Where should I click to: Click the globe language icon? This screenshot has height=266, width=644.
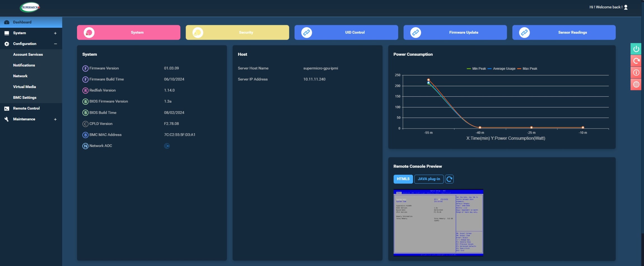pyautogui.click(x=636, y=85)
